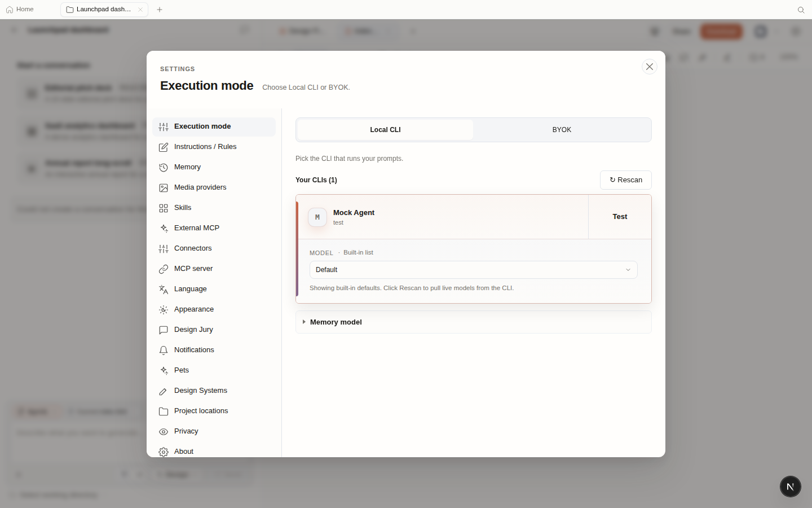Click the MCP server link icon
This screenshot has width=812, height=508.
tap(164, 269)
